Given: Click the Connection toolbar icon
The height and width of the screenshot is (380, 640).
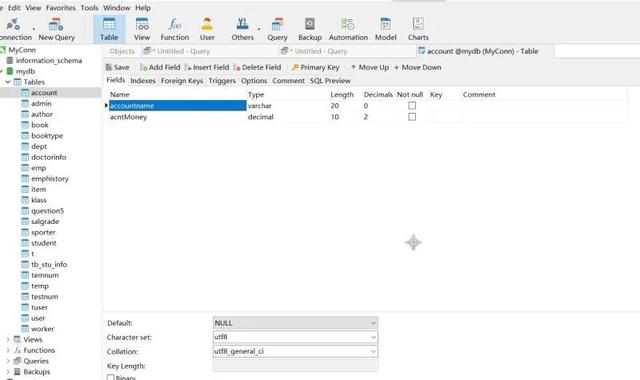Looking at the screenshot, I should click(15, 29).
